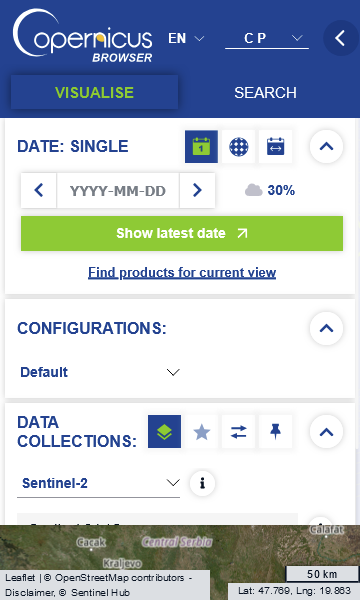360x600 pixels.
Task: Show Sentinel-2 collection info
Action: click(x=202, y=483)
